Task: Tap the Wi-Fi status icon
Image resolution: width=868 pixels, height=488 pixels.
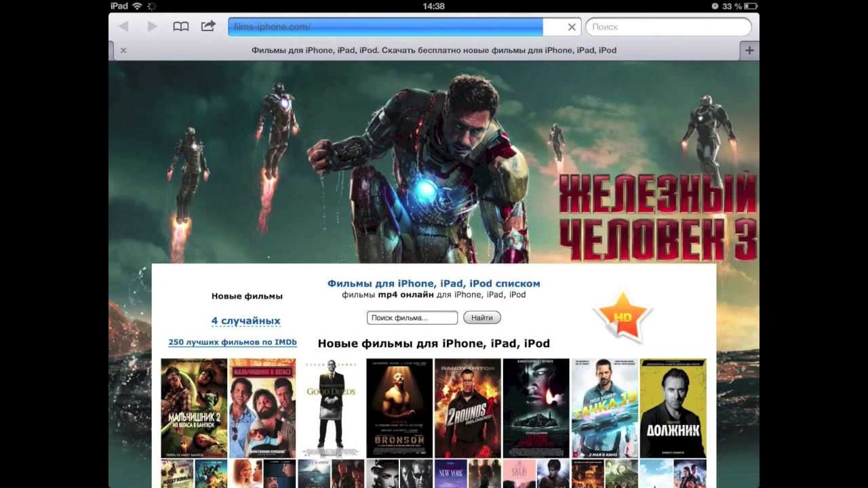Action: [x=138, y=5]
